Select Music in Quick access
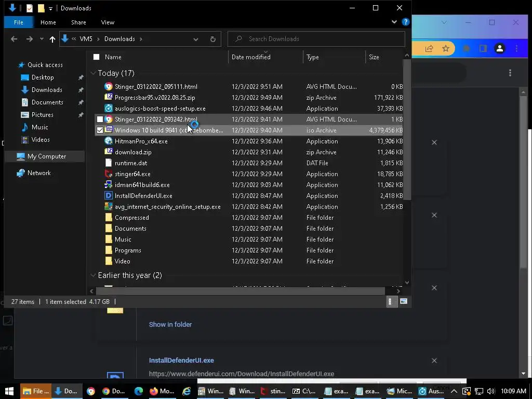The width and height of the screenshot is (532, 399). 39,127
